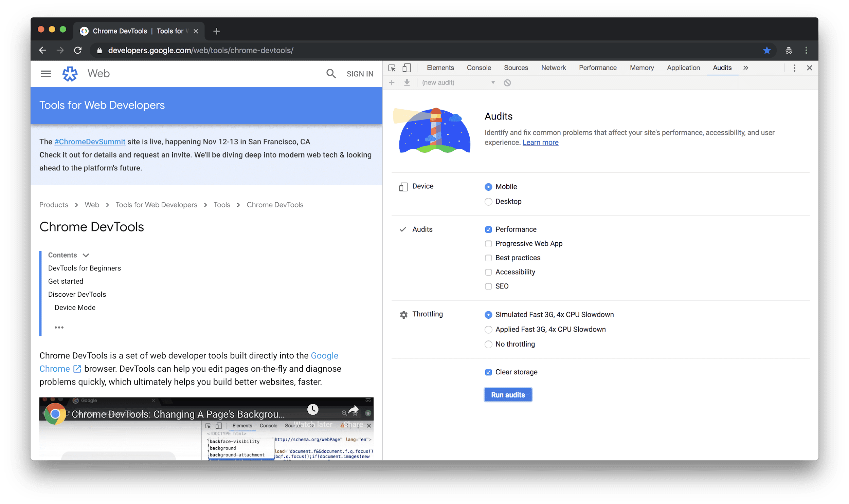
Task: Click the Performance panel icon
Action: 597,67
